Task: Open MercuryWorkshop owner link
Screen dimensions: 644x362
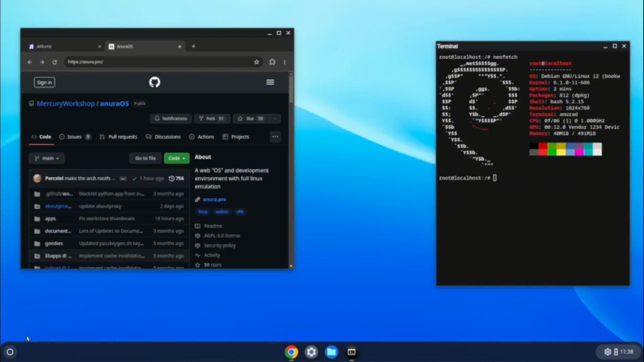Action: coord(66,104)
